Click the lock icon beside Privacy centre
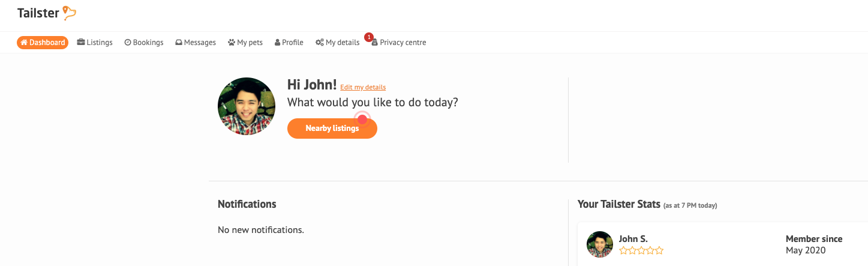The height and width of the screenshot is (266, 868). point(375,43)
